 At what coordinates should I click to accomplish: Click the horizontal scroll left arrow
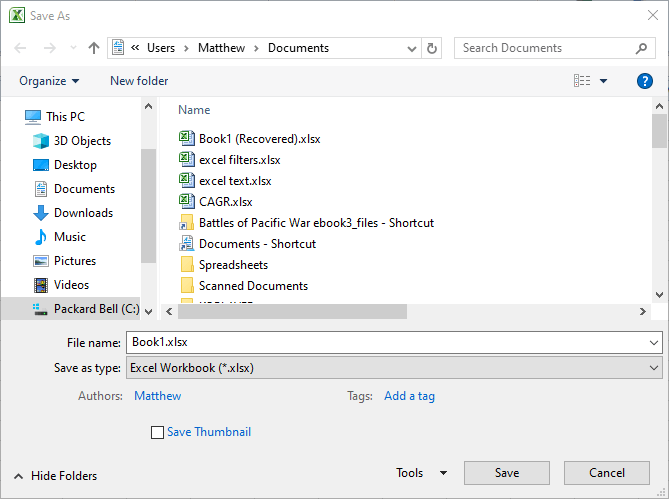[x=169, y=312]
